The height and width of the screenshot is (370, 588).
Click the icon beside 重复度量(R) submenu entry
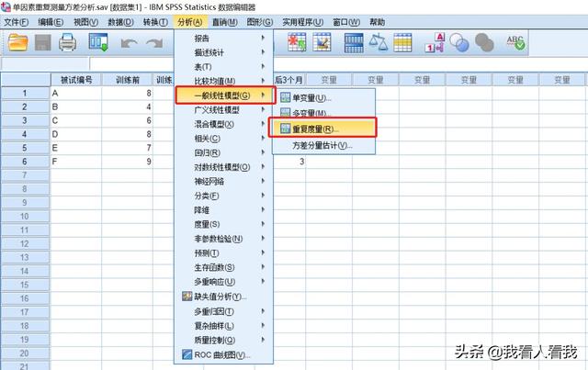[286, 129]
